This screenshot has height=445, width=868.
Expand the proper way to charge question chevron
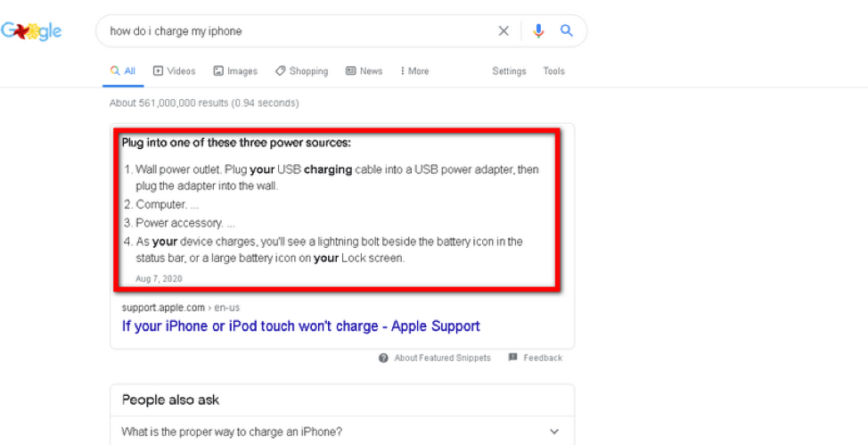point(554,432)
